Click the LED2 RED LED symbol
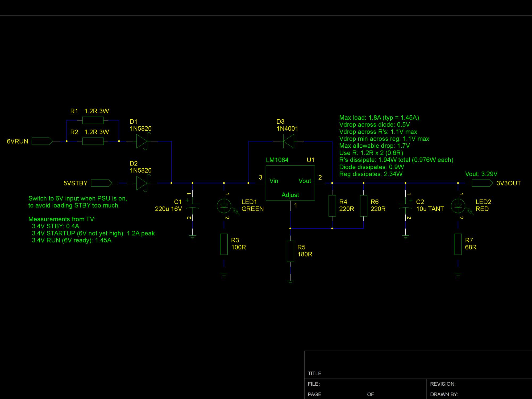532x399 pixels. 458,206
